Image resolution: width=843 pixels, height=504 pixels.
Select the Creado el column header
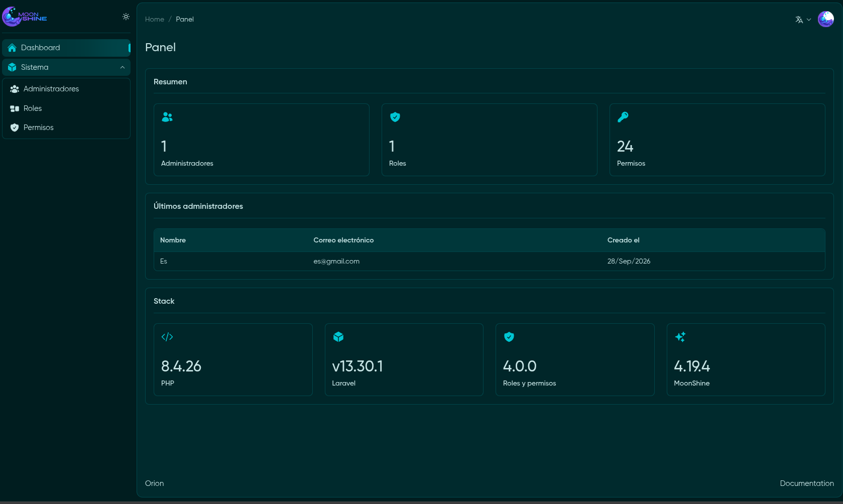pyautogui.click(x=623, y=240)
